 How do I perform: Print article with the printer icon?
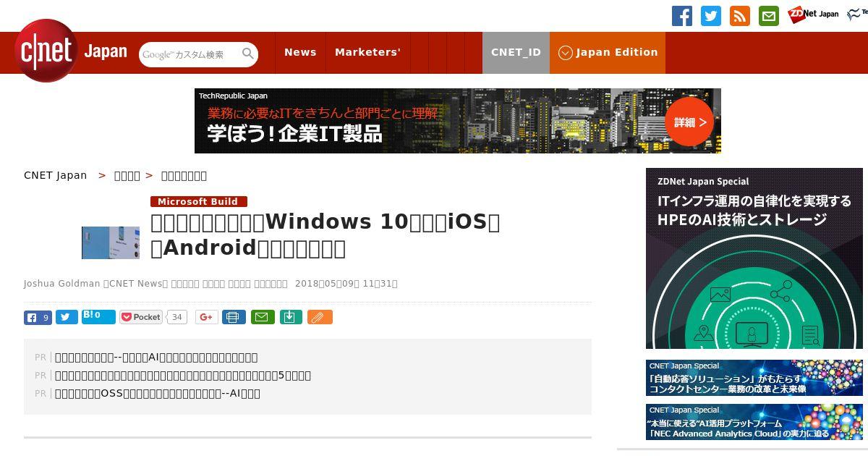[x=234, y=317]
